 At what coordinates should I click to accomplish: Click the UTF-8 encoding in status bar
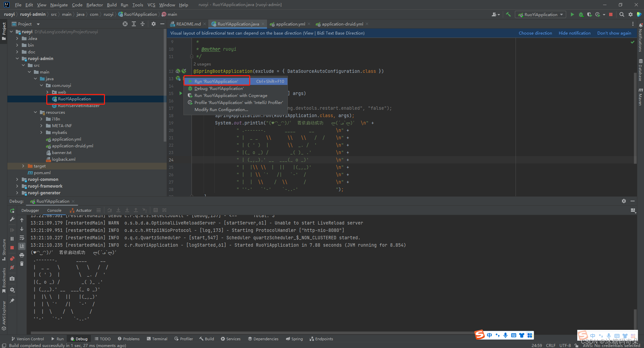coord(565,345)
